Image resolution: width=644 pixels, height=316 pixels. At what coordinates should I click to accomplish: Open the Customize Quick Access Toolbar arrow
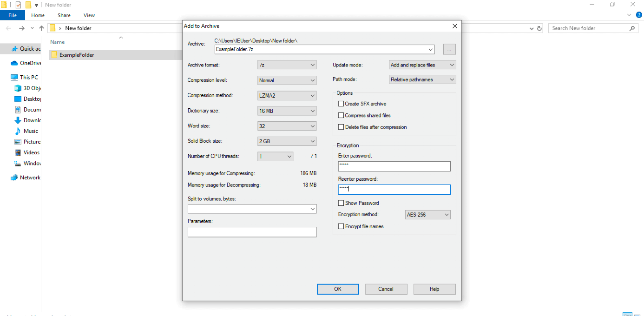click(37, 6)
